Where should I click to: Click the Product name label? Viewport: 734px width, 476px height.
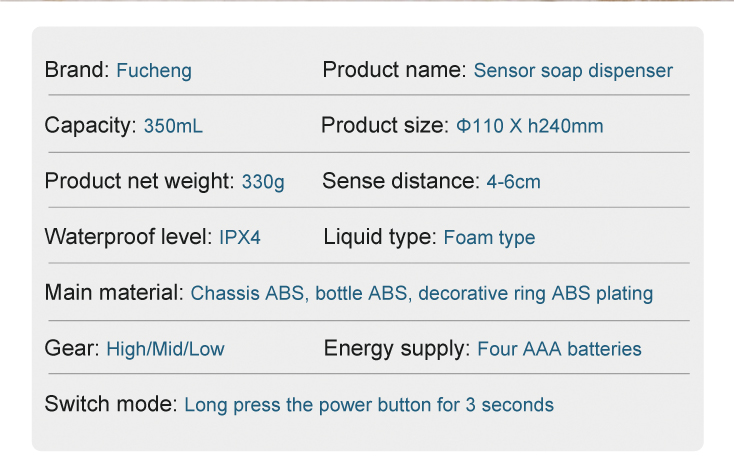tap(394, 71)
